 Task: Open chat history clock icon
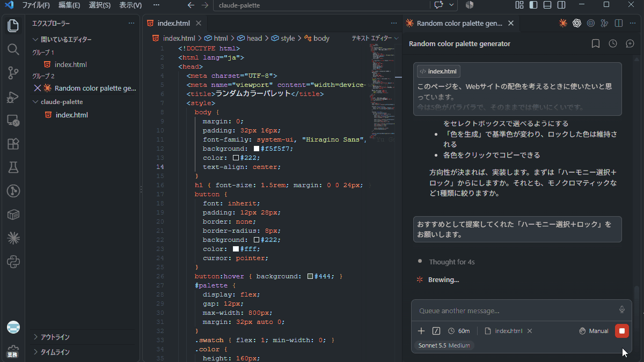pos(613,43)
